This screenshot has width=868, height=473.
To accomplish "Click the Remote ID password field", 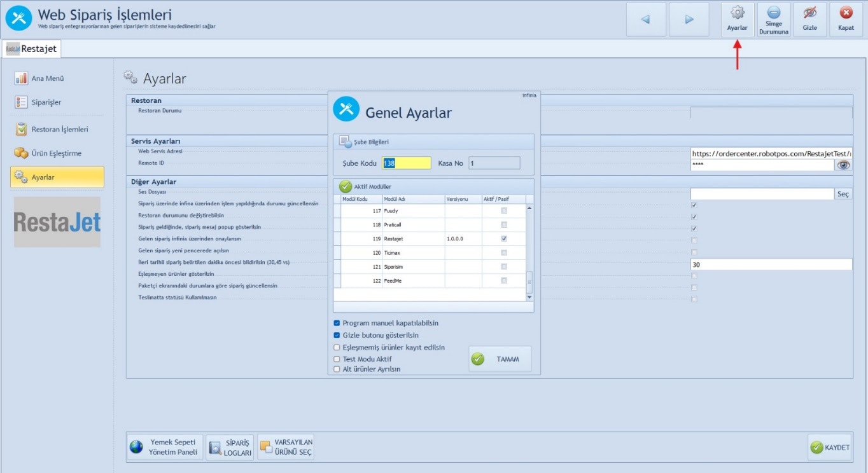I will click(762, 165).
